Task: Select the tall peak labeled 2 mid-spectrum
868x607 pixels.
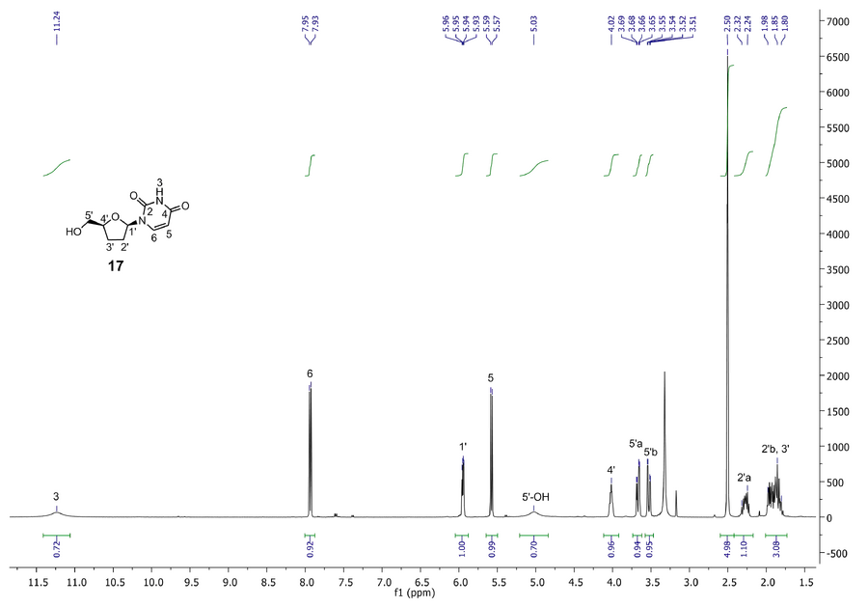Action: coord(310,444)
